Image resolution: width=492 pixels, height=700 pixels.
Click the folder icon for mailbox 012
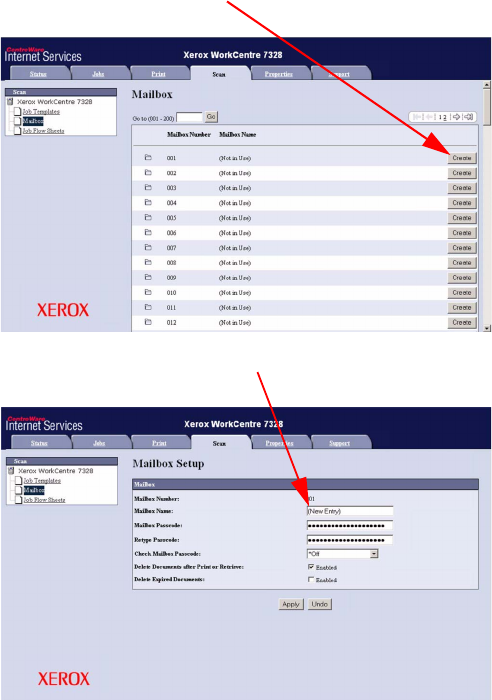(x=148, y=322)
